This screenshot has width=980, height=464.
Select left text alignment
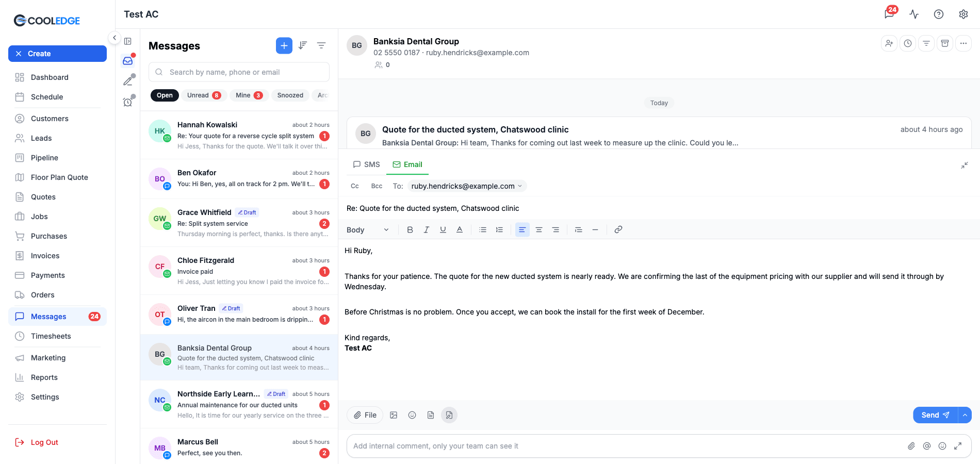click(x=522, y=229)
